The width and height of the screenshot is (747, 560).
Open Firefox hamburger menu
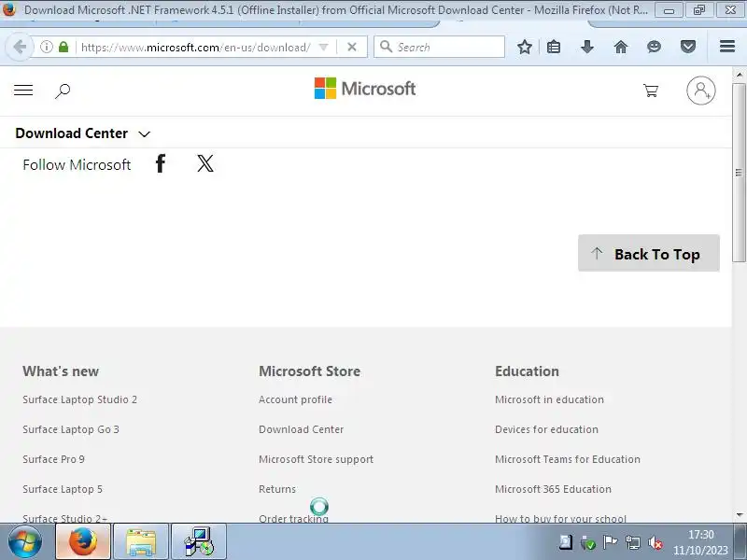click(727, 46)
